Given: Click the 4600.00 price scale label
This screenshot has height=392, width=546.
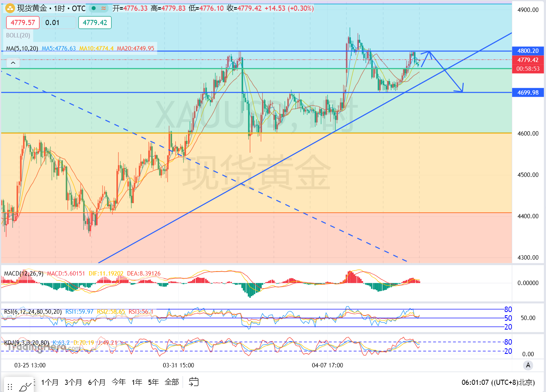Looking at the screenshot, I should tap(528, 134).
